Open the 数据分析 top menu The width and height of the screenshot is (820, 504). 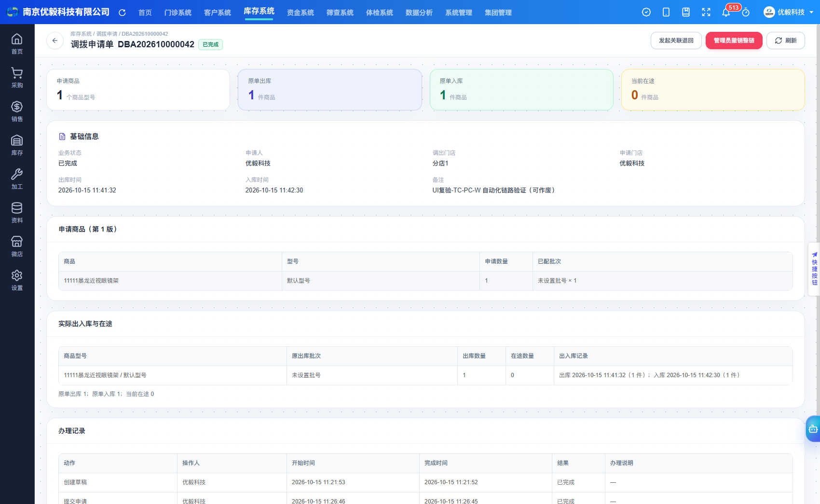coord(419,13)
